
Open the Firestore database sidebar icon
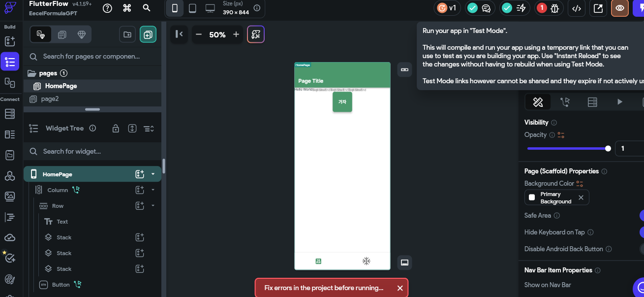pos(10,114)
